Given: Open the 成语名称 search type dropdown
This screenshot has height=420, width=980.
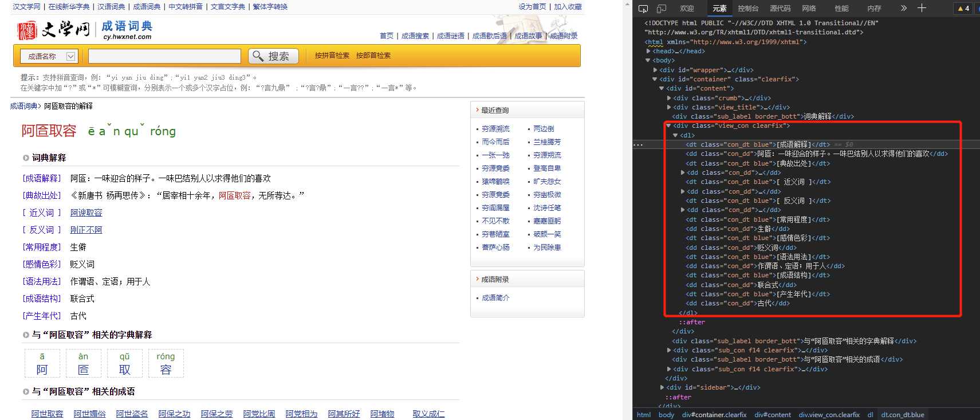Looking at the screenshot, I should coord(49,56).
